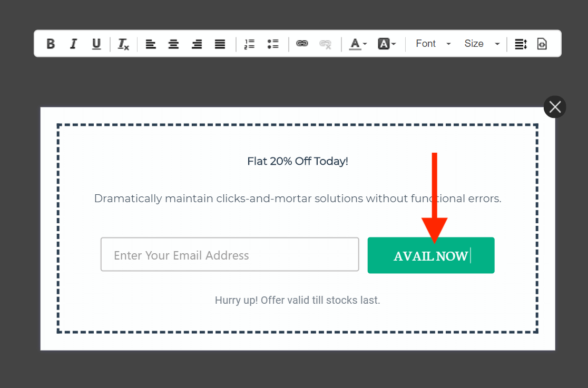This screenshot has height=388, width=588.
Task: Toggle center text alignment
Action: pyautogui.click(x=173, y=44)
